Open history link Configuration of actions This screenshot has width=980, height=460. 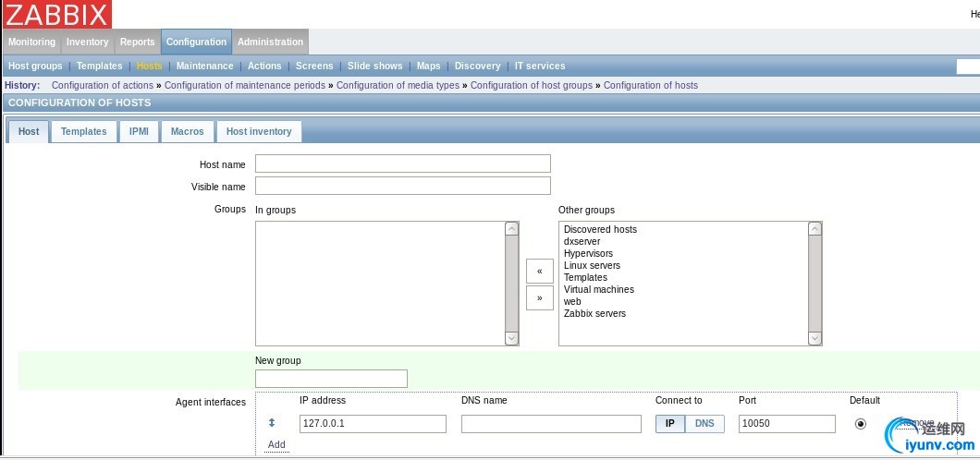103,86
